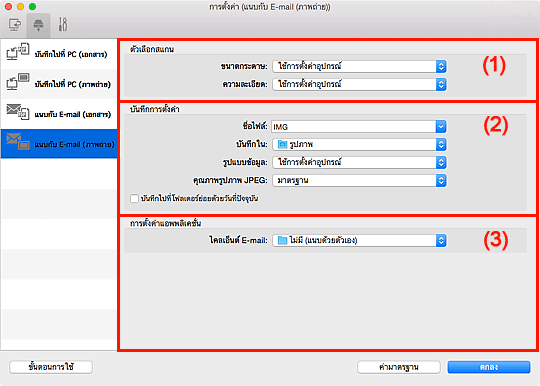This screenshot has width=540, height=386.
Task: Click the แนบกับ E-mail (เอกสาร) envelope icon
Action: click(18, 112)
